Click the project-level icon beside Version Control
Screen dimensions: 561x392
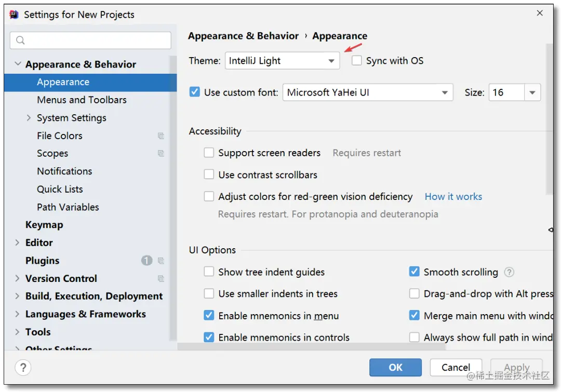tap(161, 279)
